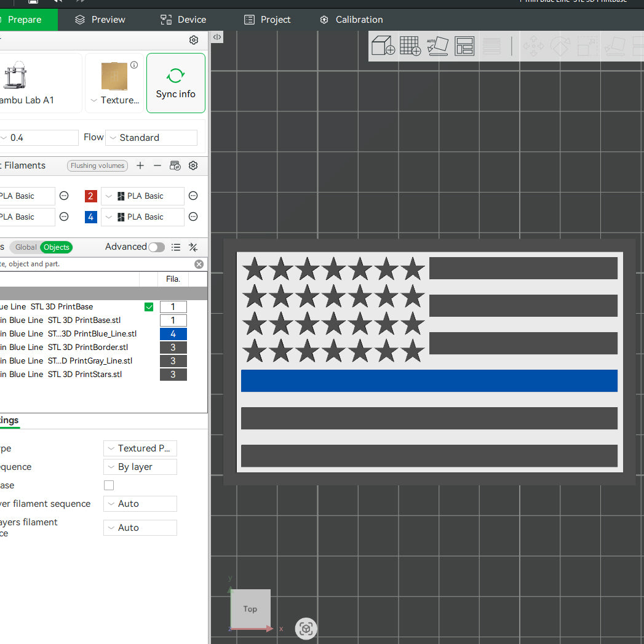Click the Sync info button

175,83
